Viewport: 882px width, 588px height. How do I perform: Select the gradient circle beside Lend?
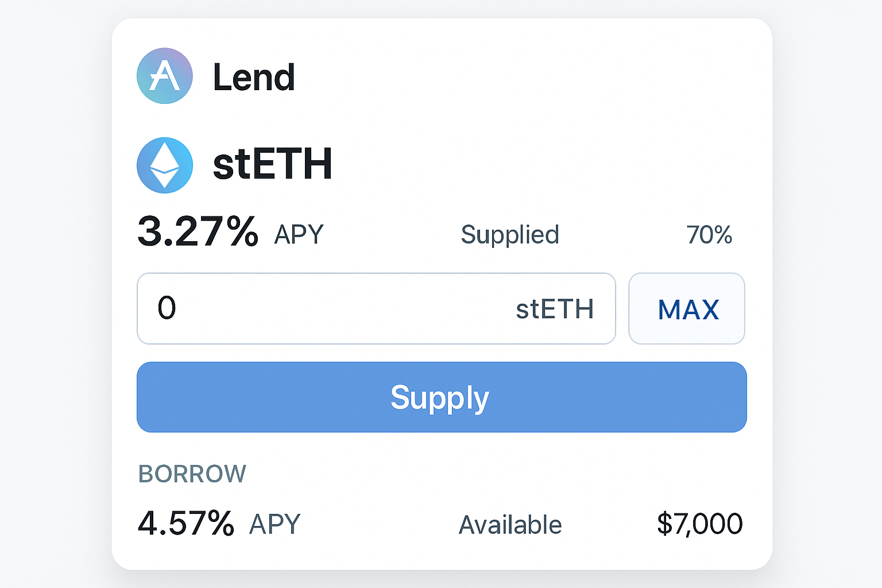164,75
